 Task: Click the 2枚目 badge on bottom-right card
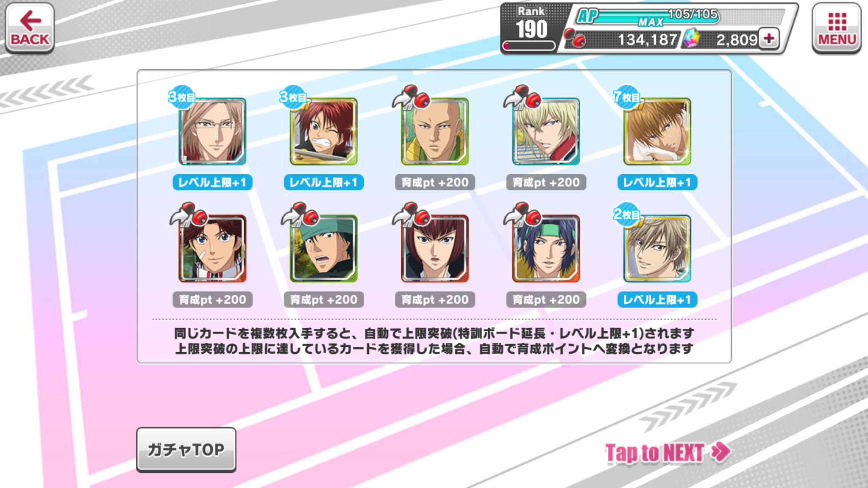click(x=627, y=215)
